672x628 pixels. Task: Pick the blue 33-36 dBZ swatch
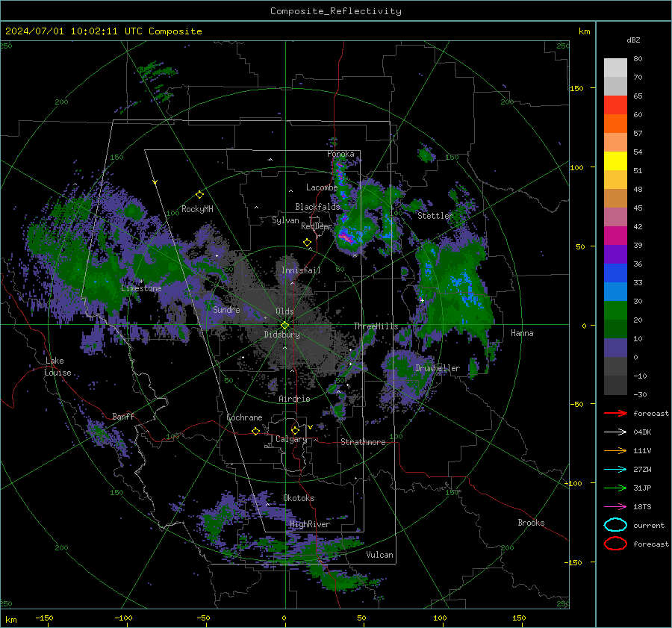[x=615, y=273]
